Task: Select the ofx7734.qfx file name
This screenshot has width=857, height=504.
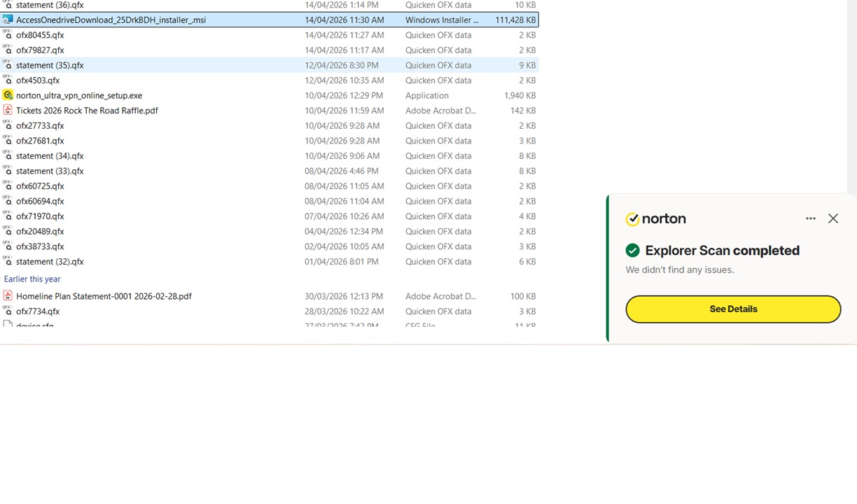Action: point(38,311)
